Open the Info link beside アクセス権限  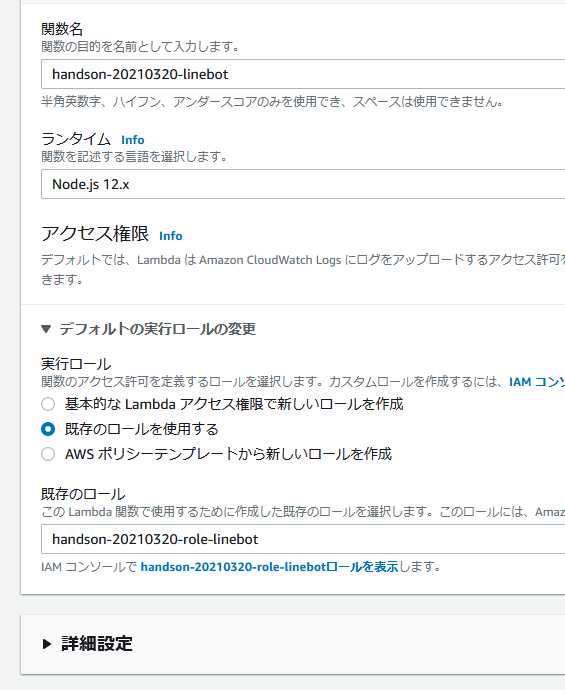171,236
